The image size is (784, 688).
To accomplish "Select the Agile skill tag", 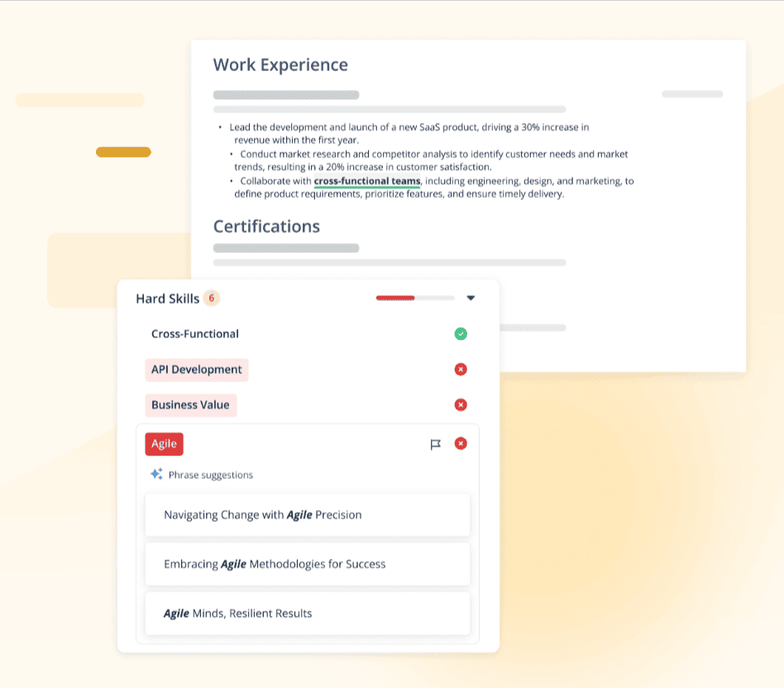I will click(164, 444).
